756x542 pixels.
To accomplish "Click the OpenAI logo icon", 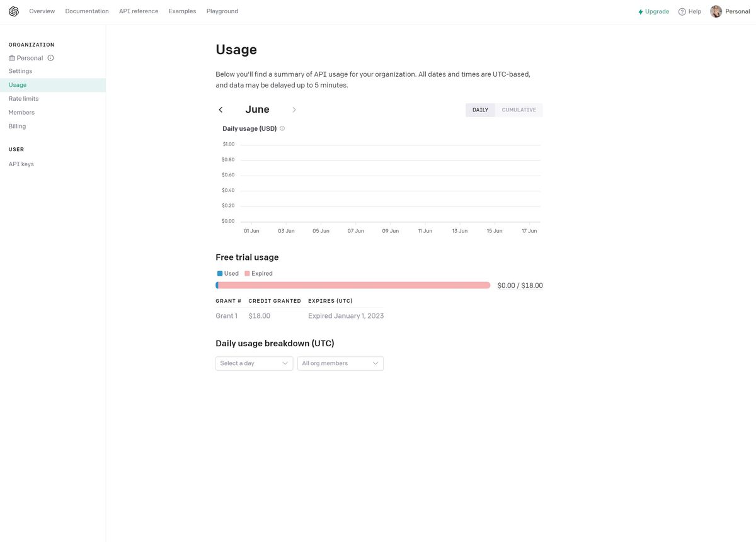I will coord(13,11).
